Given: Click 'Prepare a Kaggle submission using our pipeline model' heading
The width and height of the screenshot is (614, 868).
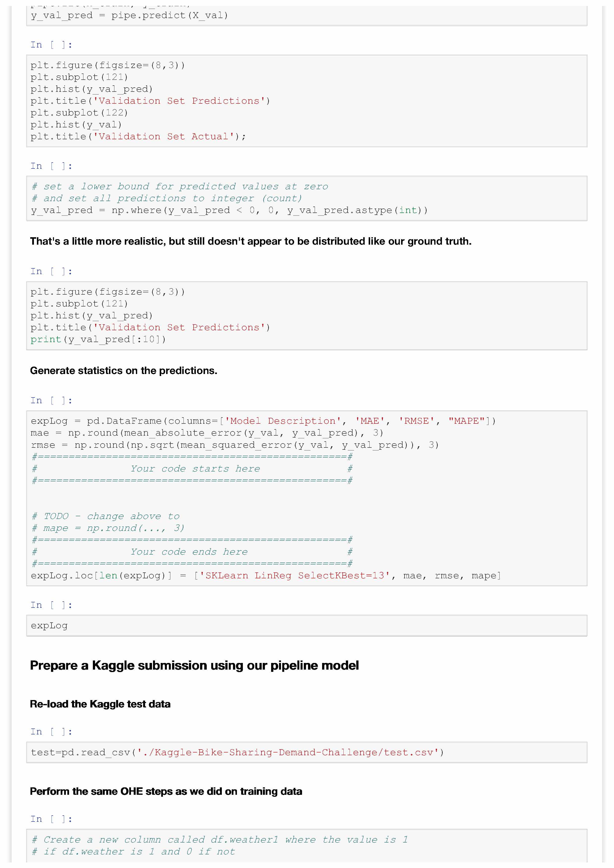Looking at the screenshot, I should click(x=194, y=665).
